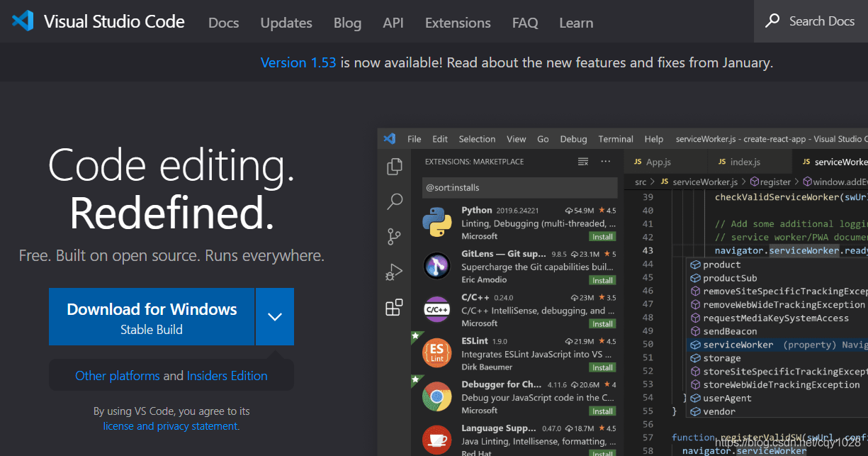Click the Search Docs field
This screenshot has height=456, width=868.
tap(811, 21)
